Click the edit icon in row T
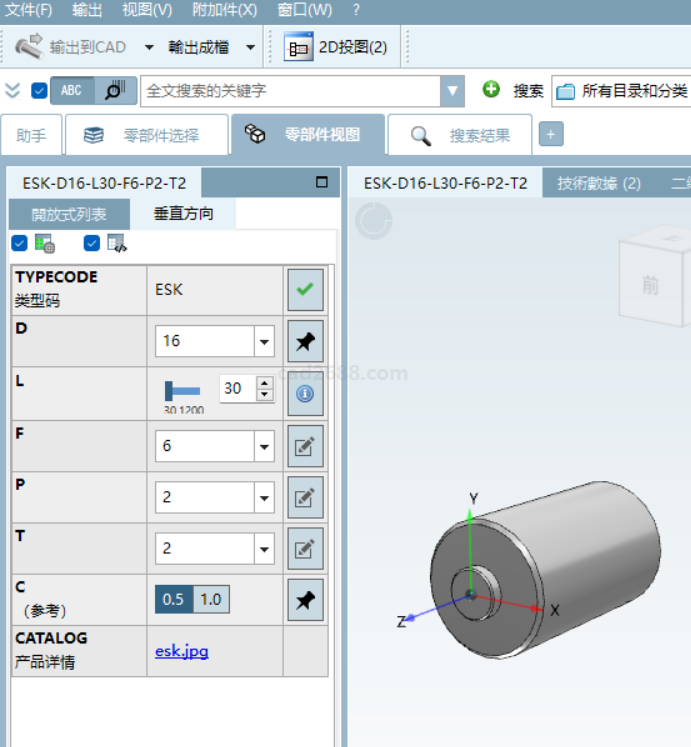Image resolution: width=691 pixels, height=747 pixels. tap(305, 549)
